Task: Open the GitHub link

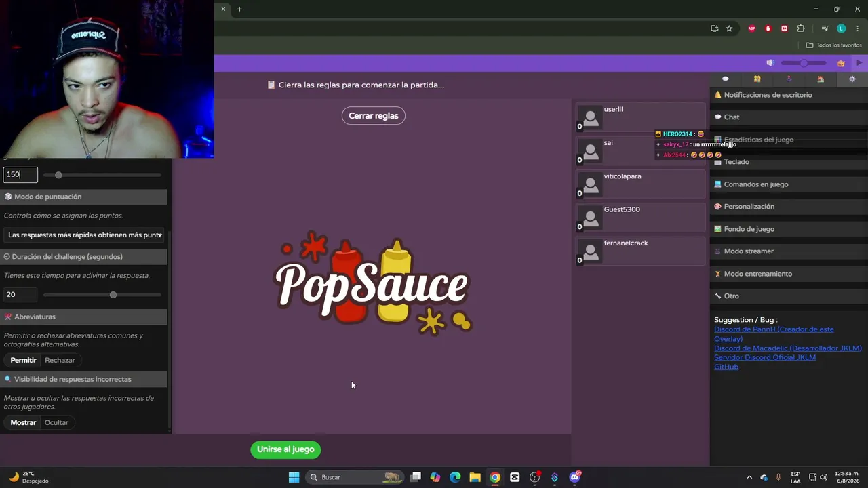Action: click(x=726, y=367)
